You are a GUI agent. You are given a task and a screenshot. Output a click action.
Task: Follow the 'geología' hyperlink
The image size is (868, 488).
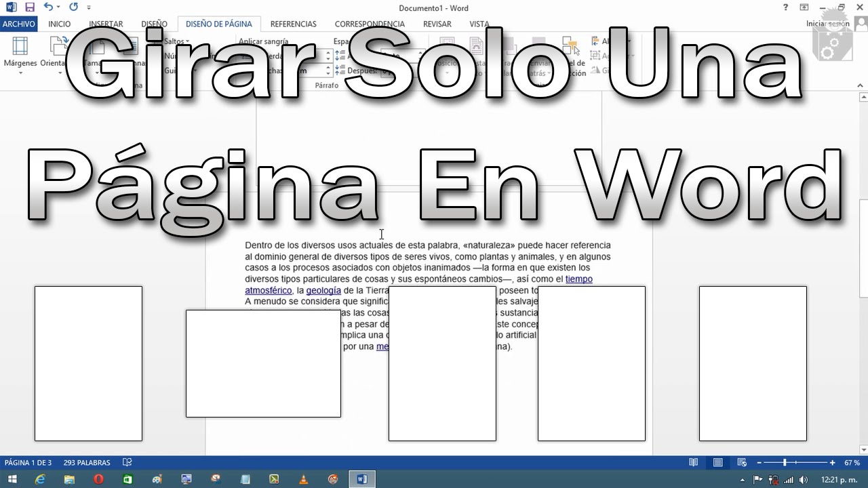pyautogui.click(x=323, y=291)
